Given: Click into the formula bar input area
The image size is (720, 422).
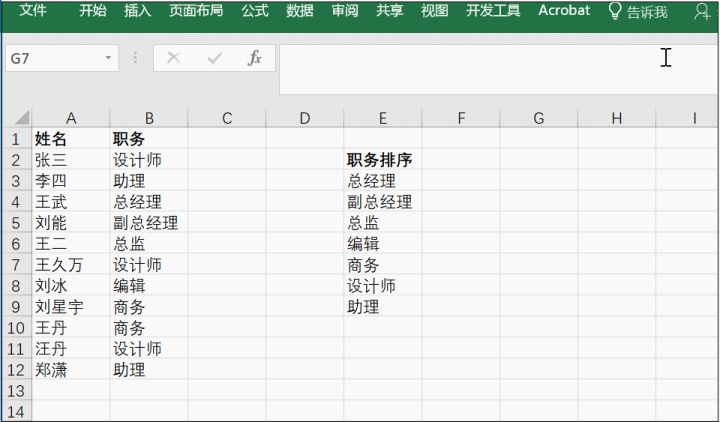Looking at the screenshot, I should [498, 69].
